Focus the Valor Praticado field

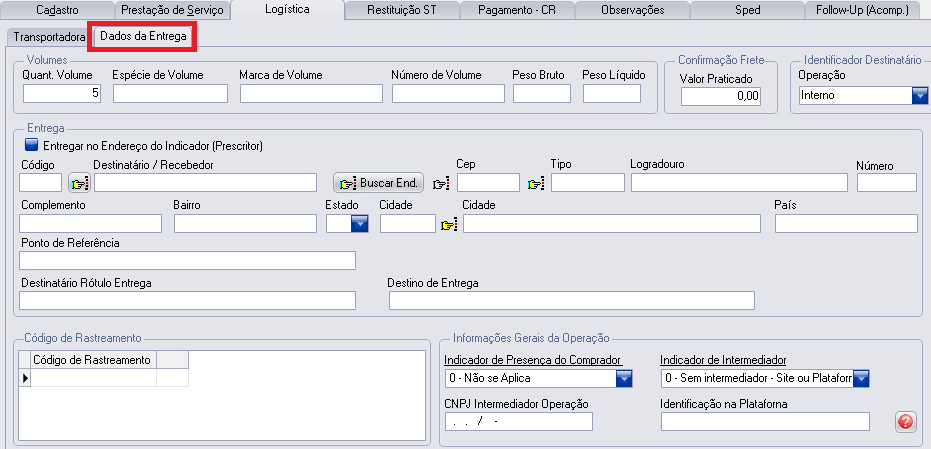click(721, 97)
